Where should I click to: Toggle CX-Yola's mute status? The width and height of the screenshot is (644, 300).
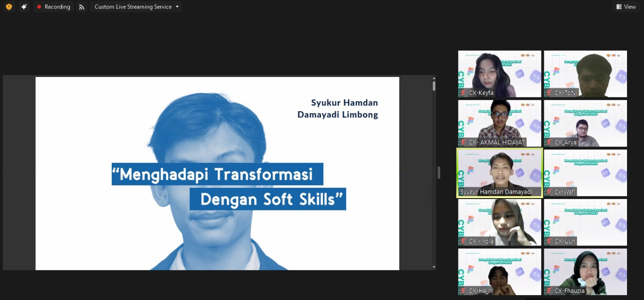tap(463, 241)
